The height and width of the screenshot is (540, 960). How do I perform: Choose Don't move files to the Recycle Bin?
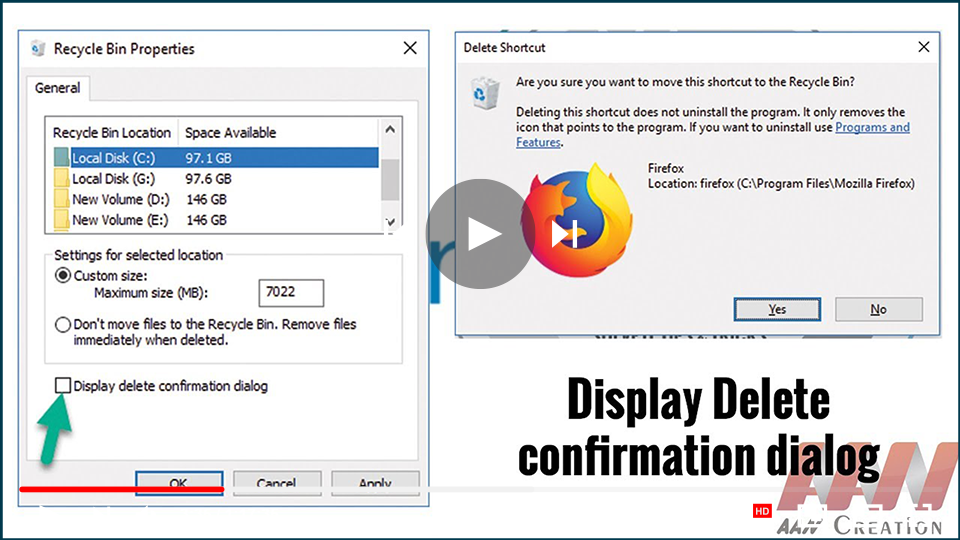click(x=63, y=325)
